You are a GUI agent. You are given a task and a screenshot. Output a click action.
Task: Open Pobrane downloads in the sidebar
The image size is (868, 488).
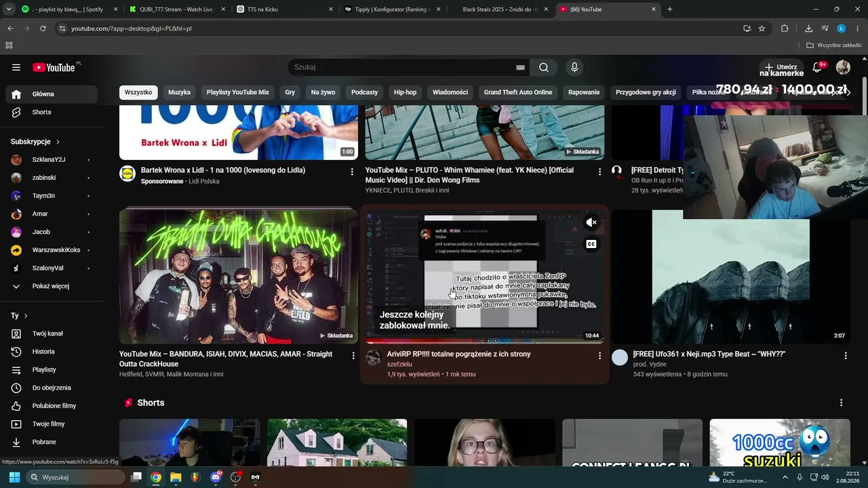[x=52, y=442]
